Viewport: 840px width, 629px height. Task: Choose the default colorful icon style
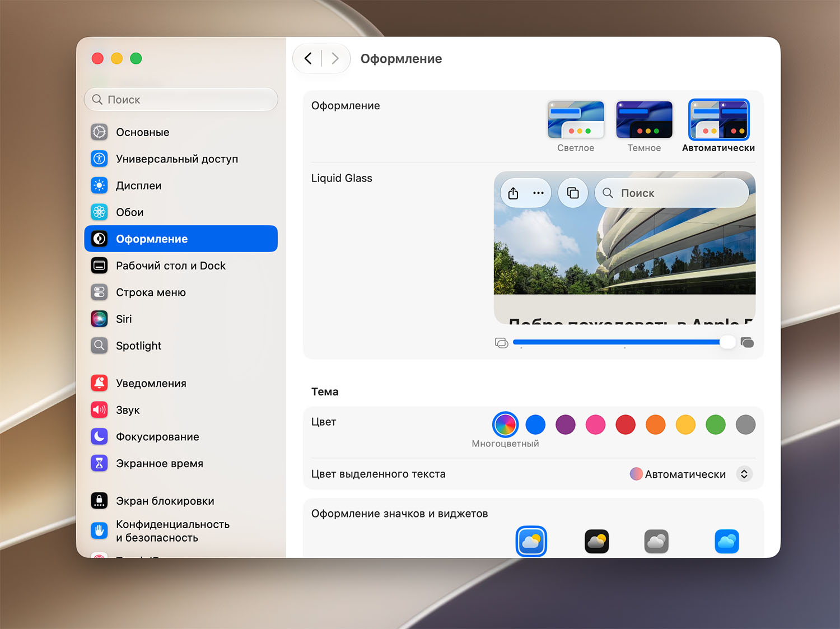click(x=531, y=541)
